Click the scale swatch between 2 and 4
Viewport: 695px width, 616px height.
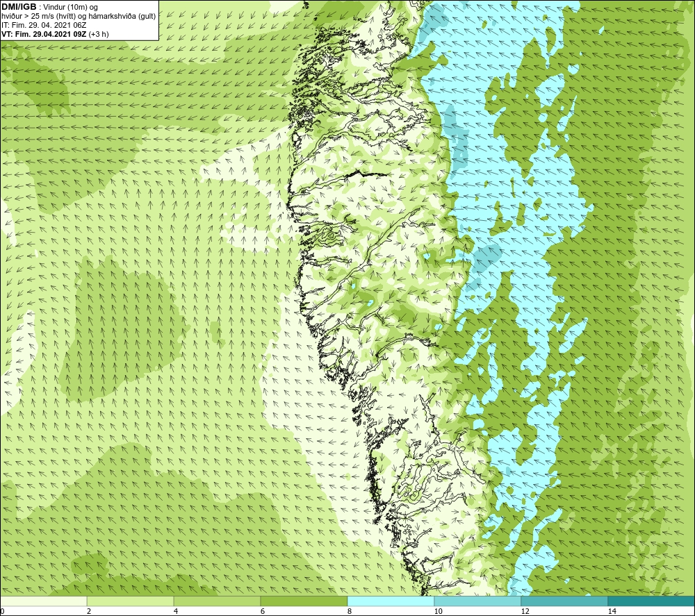[x=131, y=601]
